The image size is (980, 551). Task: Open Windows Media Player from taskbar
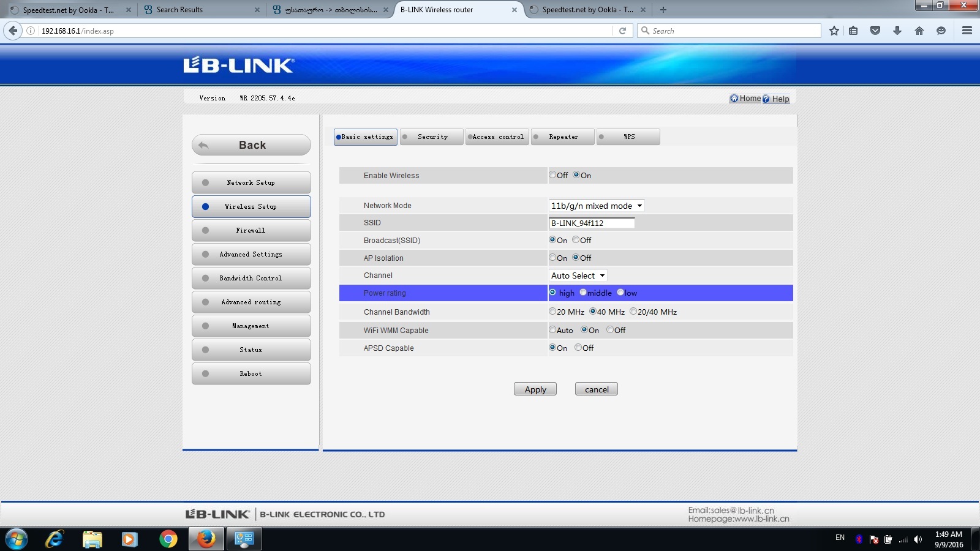pyautogui.click(x=129, y=539)
